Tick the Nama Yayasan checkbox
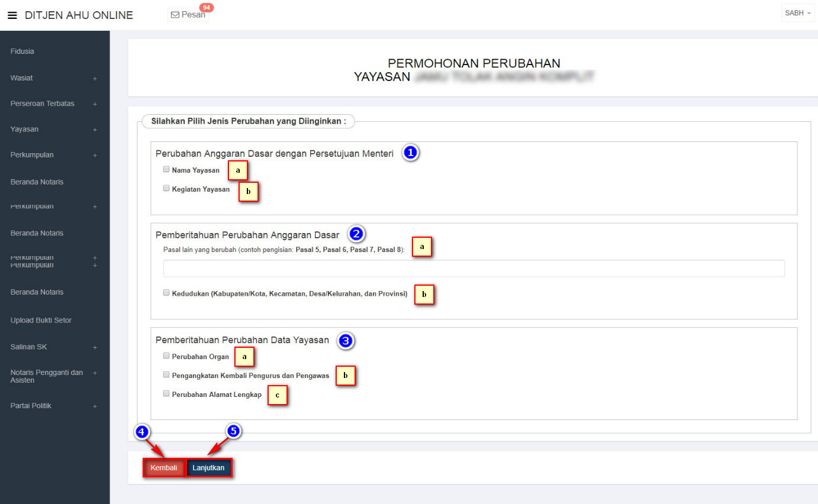Image resolution: width=818 pixels, height=504 pixels. 166,169
